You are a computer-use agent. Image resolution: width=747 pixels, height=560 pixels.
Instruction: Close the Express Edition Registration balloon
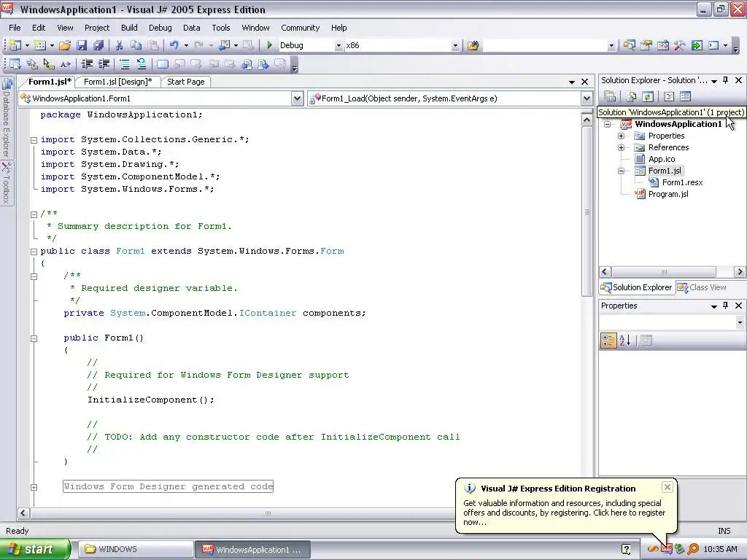coord(667,487)
